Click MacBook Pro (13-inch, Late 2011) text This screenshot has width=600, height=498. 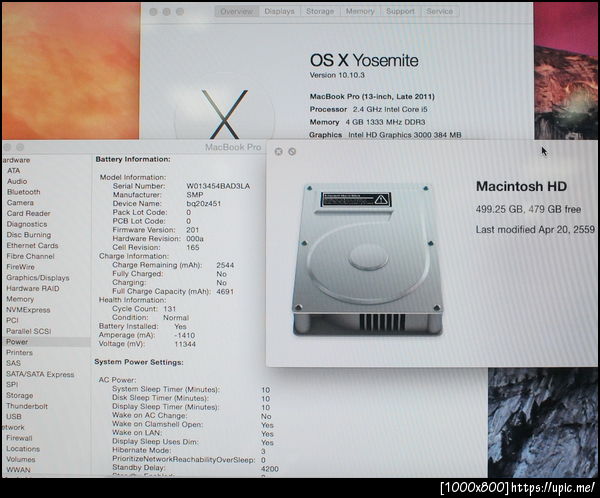point(372,96)
